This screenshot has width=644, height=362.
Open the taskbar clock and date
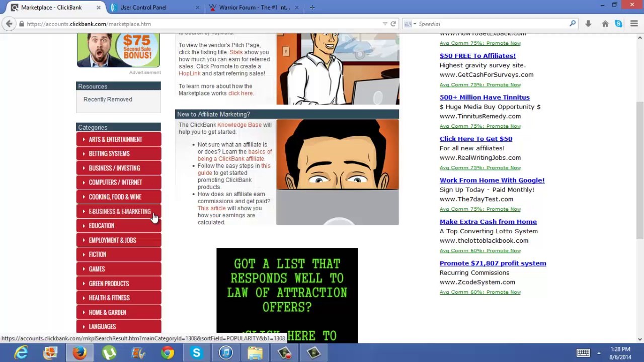(x=620, y=353)
